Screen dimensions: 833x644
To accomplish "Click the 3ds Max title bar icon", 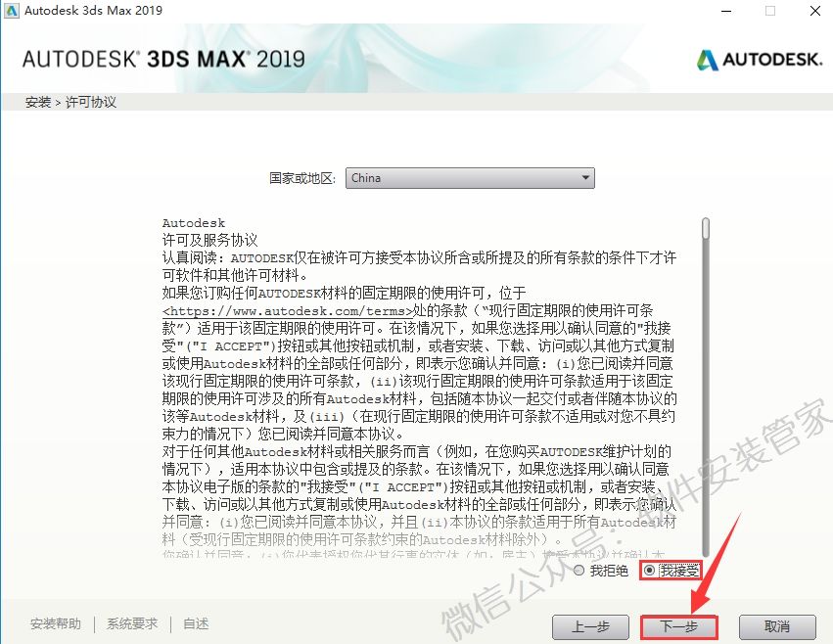I will click(11, 10).
